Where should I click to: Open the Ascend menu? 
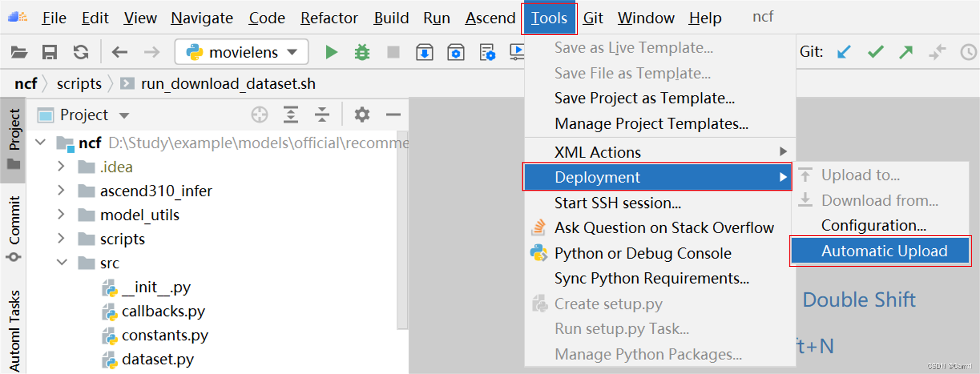[x=490, y=18]
